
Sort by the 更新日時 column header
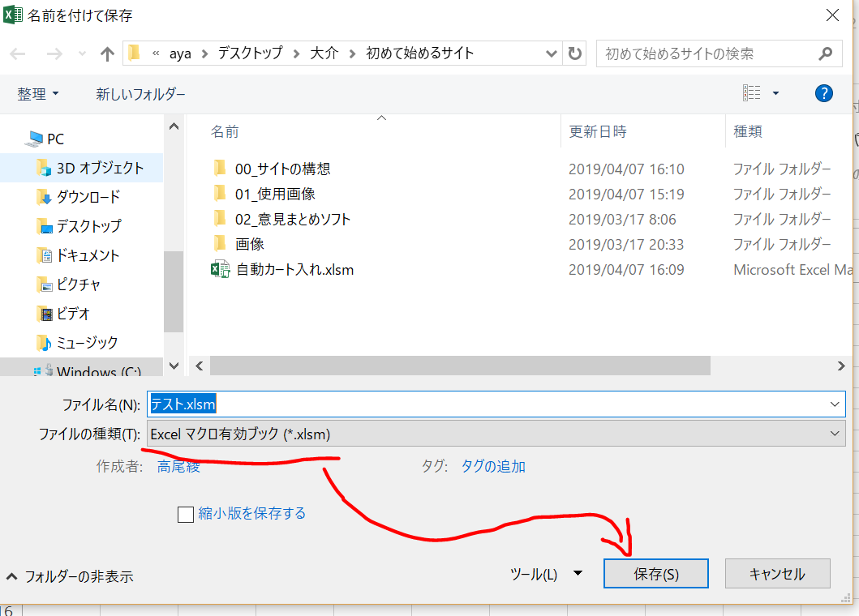(598, 131)
